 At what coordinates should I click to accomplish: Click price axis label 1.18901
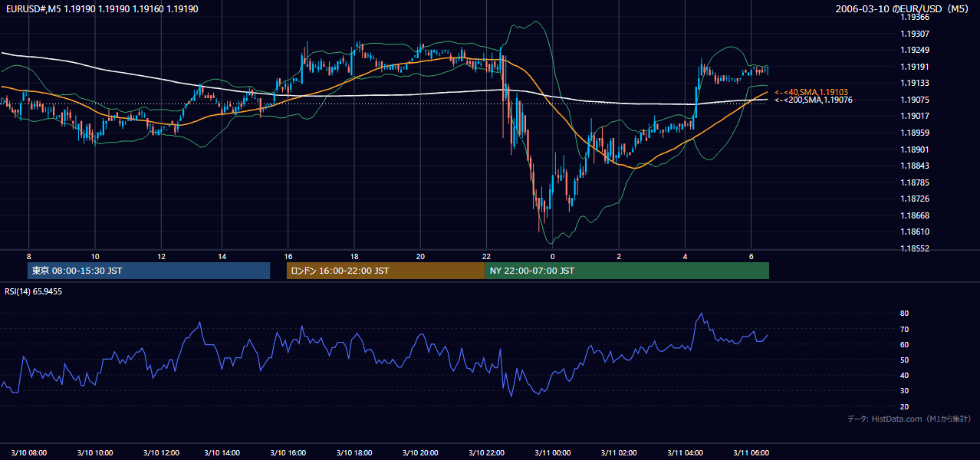(x=915, y=149)
